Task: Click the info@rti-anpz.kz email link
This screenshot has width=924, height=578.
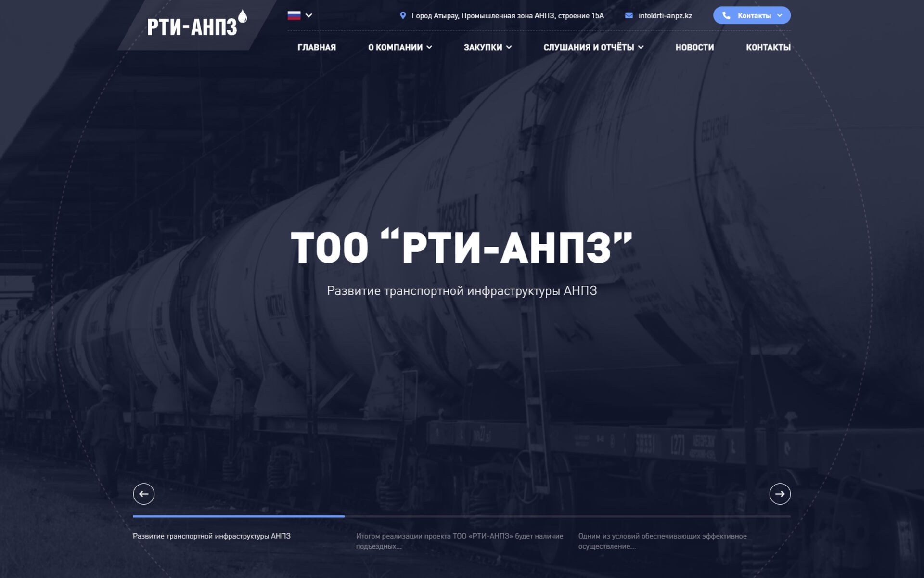Action: (665, 15)
